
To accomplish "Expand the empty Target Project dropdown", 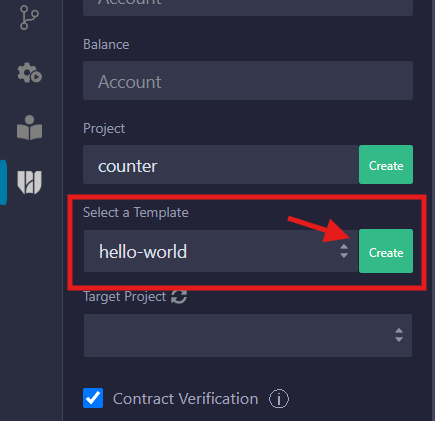I will [x=248, y=335].
